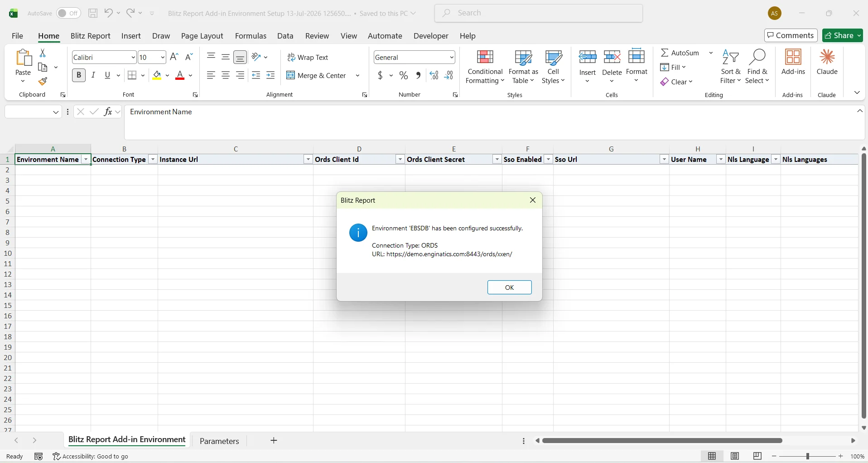Image resolution: width=868 pixels, height=463 pixels.
Task: Click the horizontal scrollbar thumb
Action: point(662,441)
